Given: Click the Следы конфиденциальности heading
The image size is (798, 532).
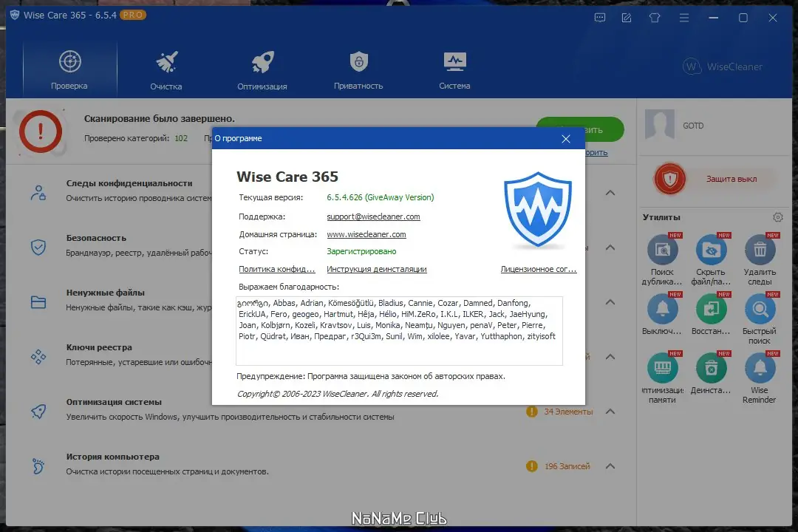Looking at the screenshot, I should (129, 183).
